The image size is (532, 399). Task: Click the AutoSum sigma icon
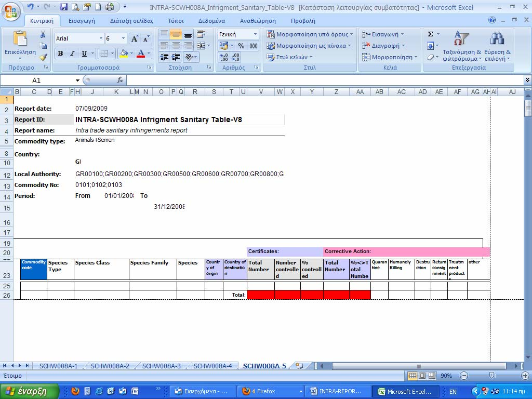430,34
